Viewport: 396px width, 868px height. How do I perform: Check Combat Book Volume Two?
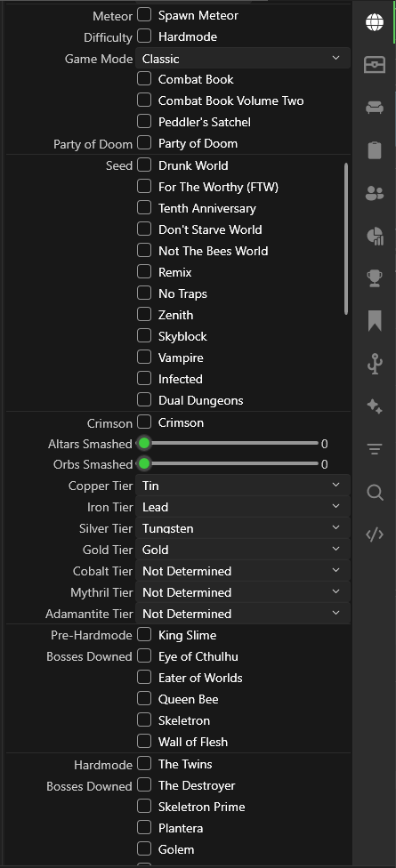tap(144, 100)
